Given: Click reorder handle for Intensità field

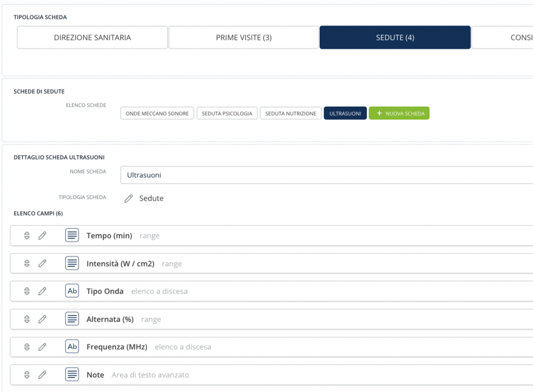Looking at the screenshot, I should click(x=27, y=264).
